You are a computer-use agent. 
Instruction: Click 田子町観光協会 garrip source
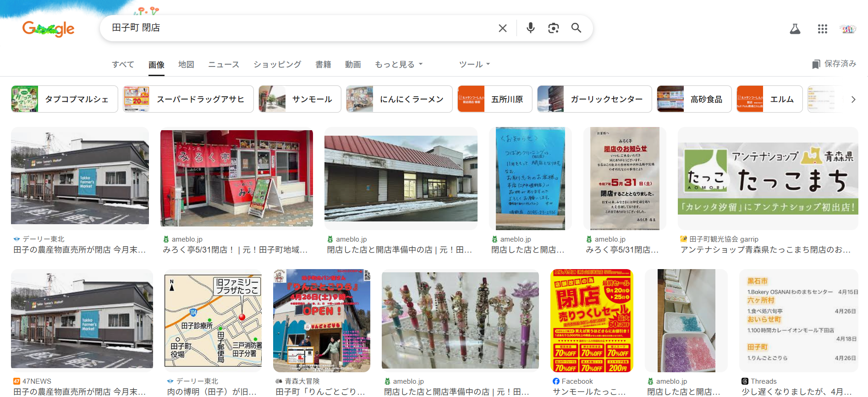click(x=724, y=239)
